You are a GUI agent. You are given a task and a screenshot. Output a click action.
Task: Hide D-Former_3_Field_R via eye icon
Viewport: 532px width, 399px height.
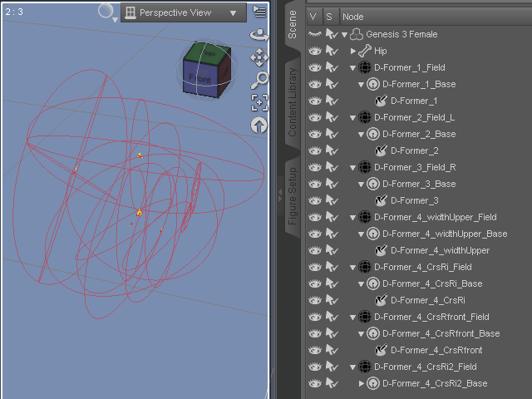(x=315, y=167)
